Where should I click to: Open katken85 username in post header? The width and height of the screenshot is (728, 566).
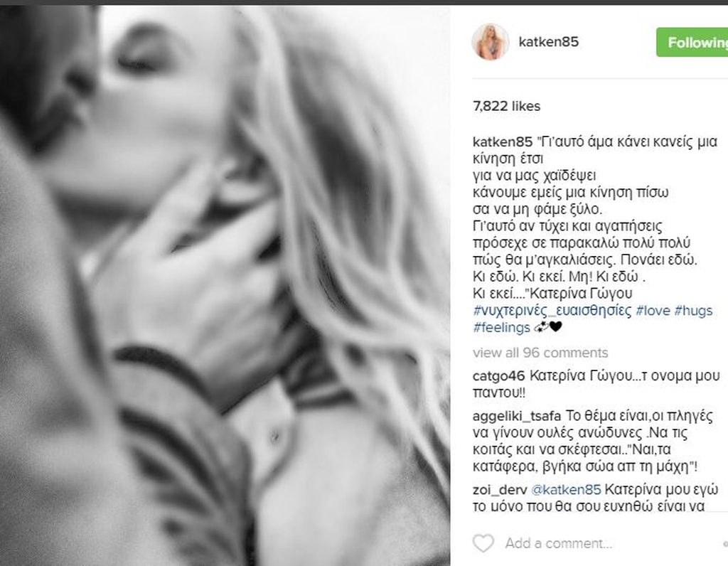coord(548,42)
